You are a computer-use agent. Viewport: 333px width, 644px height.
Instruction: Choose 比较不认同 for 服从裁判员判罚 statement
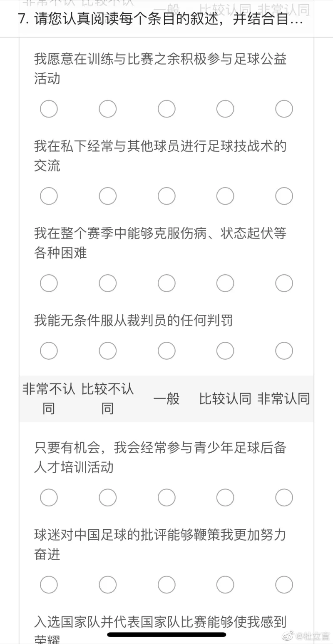pos(108,351)
